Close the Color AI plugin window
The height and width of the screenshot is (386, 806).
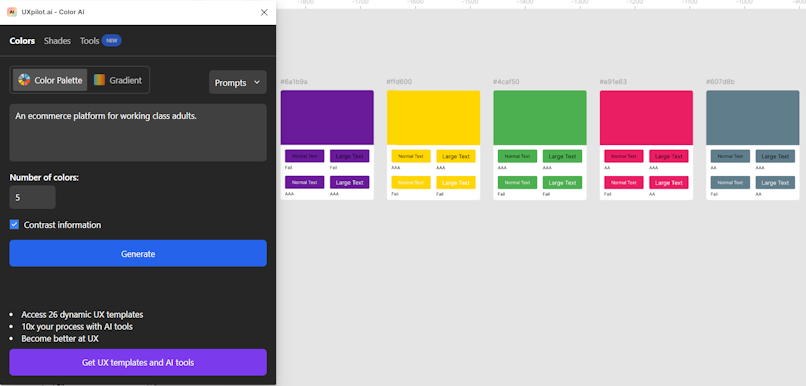(264, 12)
